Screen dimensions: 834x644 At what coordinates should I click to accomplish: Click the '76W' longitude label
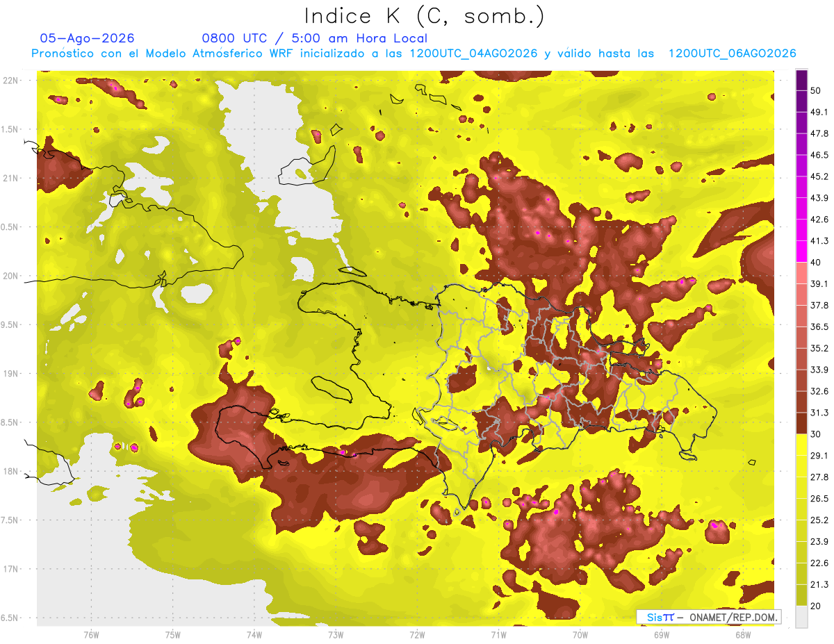(91, 634)
